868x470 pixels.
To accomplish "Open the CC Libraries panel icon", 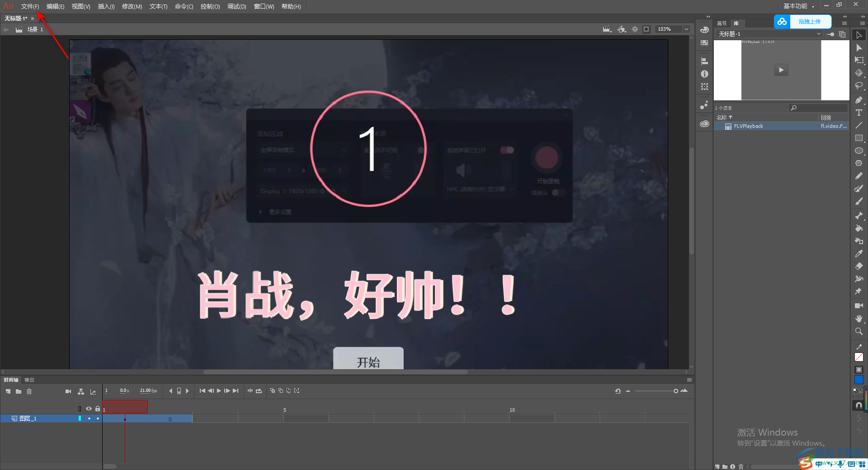I will tap(704, 124).
